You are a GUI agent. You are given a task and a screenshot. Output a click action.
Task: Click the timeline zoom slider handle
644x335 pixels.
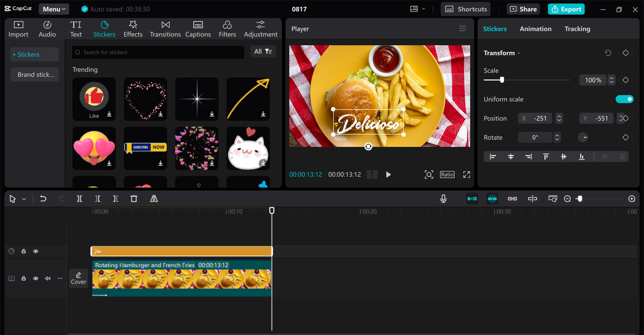[x=580, y=199]
